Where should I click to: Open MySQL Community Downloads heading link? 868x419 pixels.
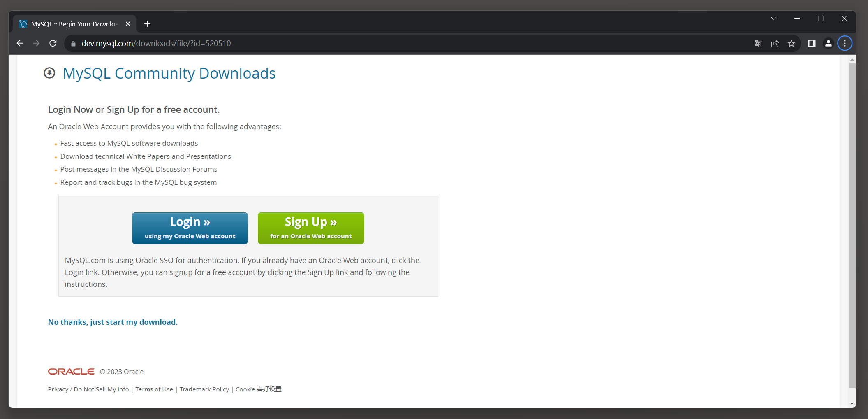pyautogui.click(x=169, y=73)
